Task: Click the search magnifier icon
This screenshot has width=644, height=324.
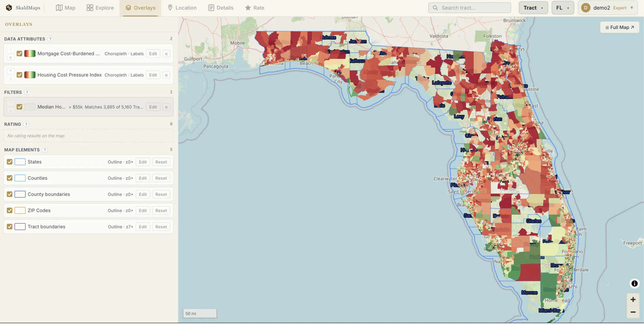Action: click(x=435, y=8)
